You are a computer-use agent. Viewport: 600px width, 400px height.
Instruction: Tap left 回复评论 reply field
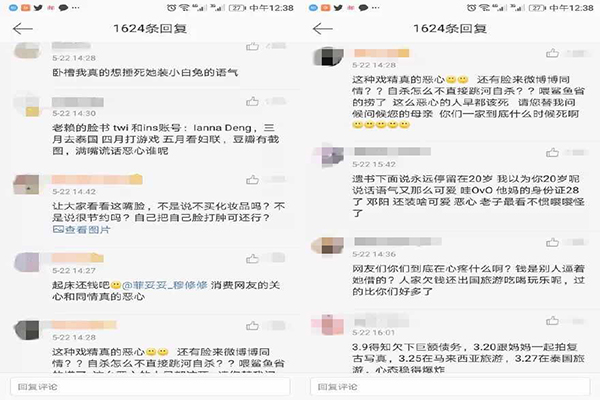pos(150,387)
